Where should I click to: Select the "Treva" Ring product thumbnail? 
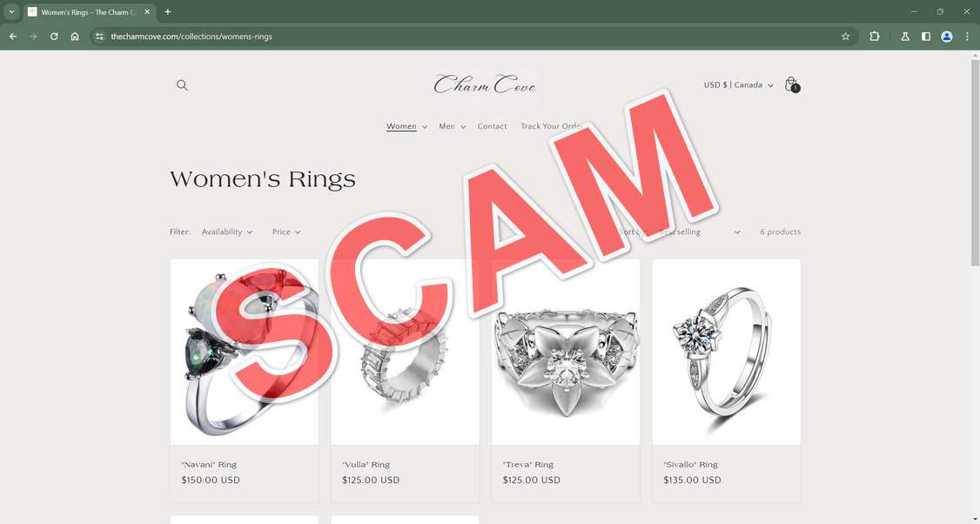pos(566,352)
